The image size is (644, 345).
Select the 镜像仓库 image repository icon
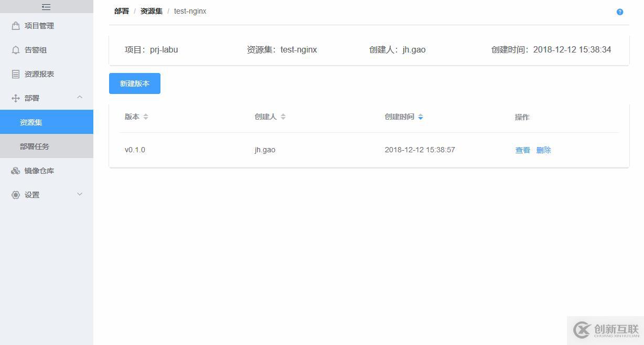(16, 170)
